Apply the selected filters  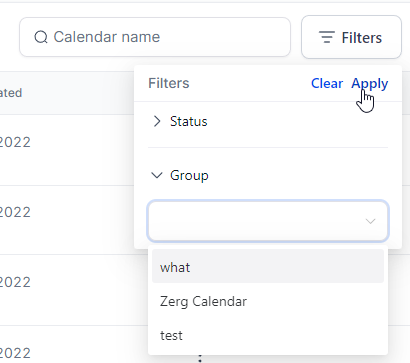(370, 83)
